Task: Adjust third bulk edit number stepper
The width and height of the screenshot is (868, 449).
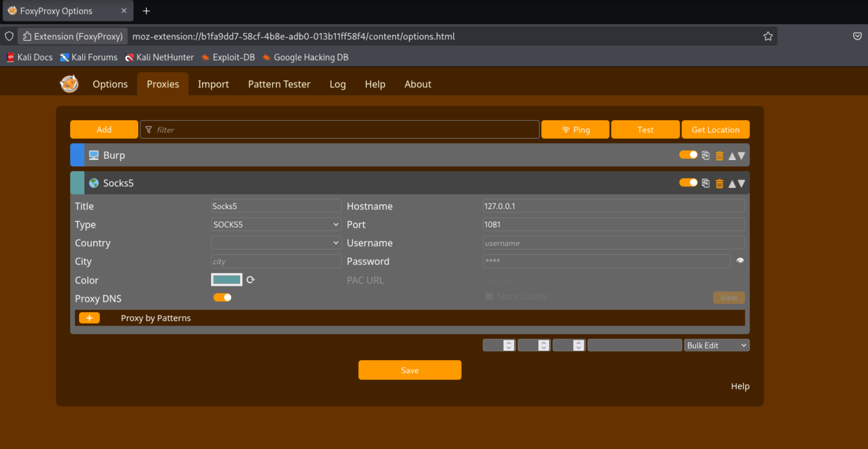Action: point(578,345)
